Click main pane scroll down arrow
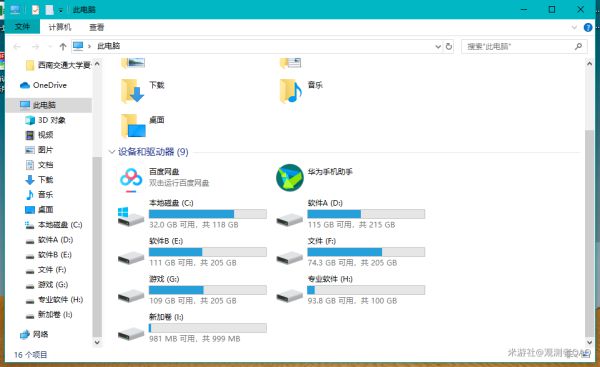The image size is (600, 367). tap(589, 343)
